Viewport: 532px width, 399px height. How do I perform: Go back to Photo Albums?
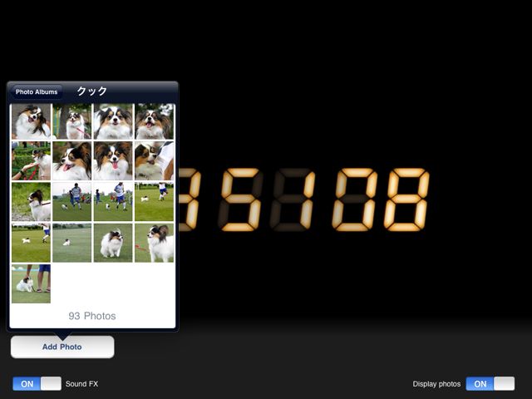point(37,92)
